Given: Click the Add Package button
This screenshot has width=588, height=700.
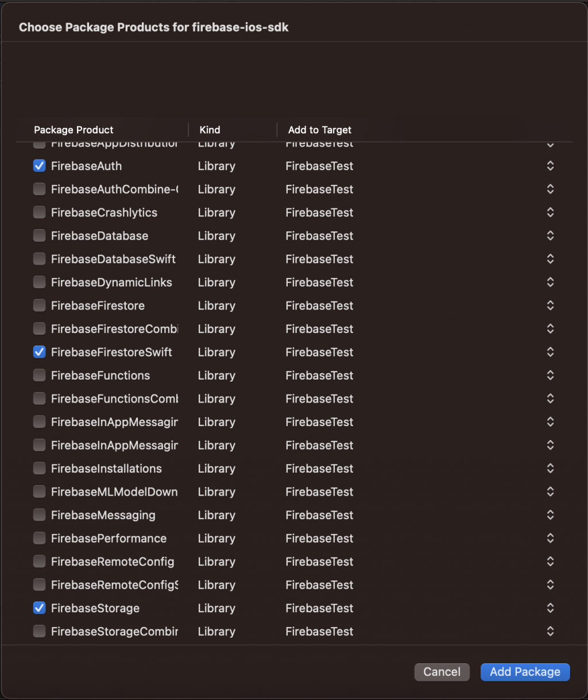Looking at the screenshot, I should pos(525,672).
